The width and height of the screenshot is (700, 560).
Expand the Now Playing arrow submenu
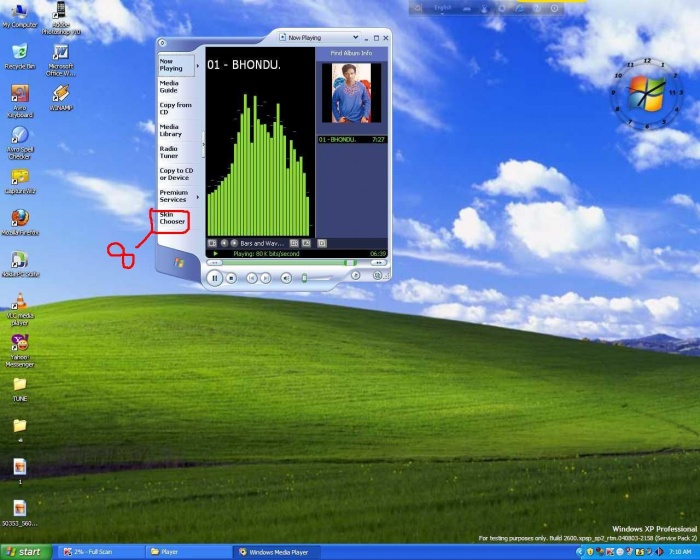[198, 66]
